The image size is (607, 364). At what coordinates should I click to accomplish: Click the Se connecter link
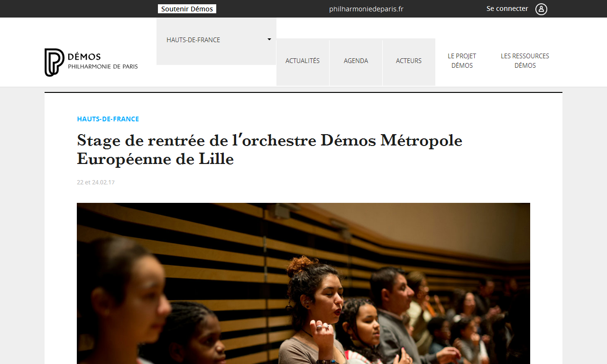tap(507, 9)
